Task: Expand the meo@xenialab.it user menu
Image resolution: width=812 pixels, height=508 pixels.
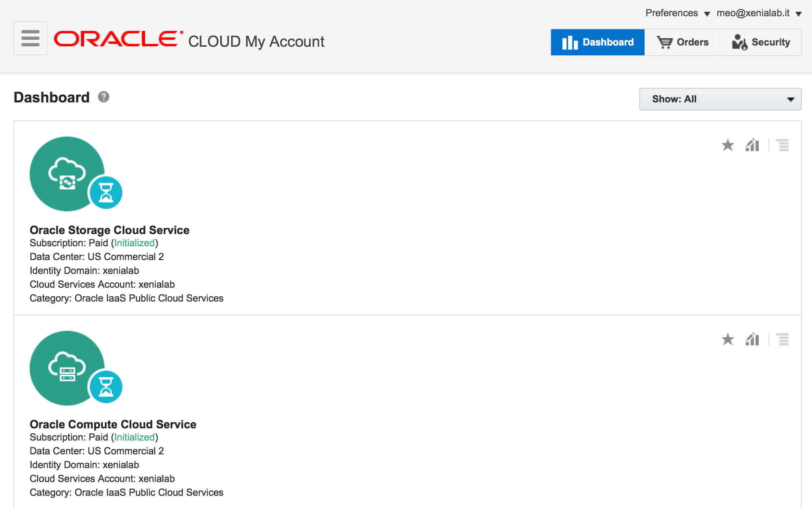Action: point(759,13)
